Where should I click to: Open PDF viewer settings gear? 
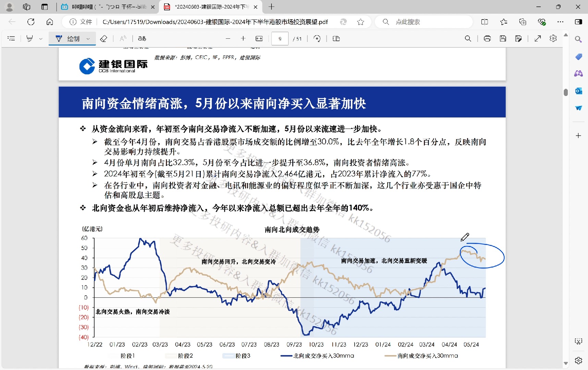[x=553, y=38]
